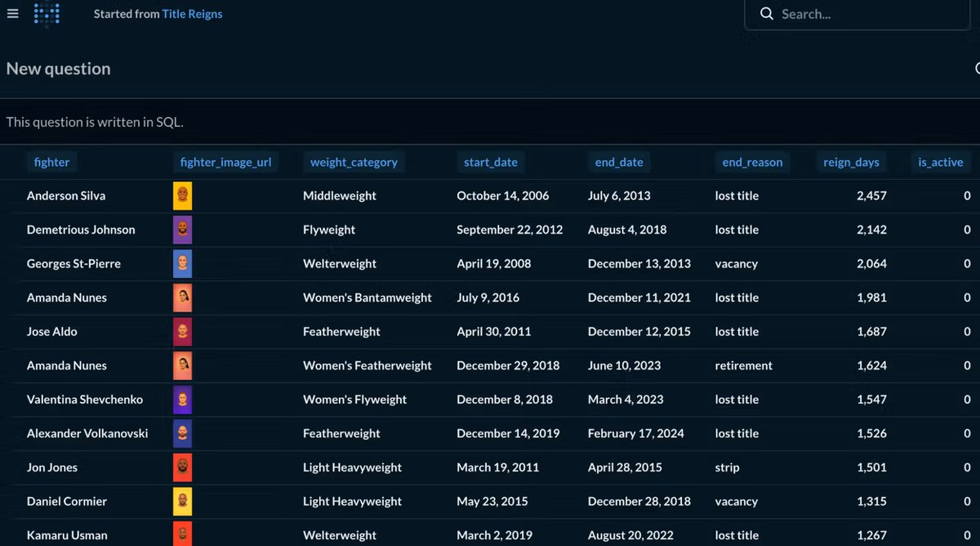
Task: Click the Metabase logo icon
Action: [47, 13]
